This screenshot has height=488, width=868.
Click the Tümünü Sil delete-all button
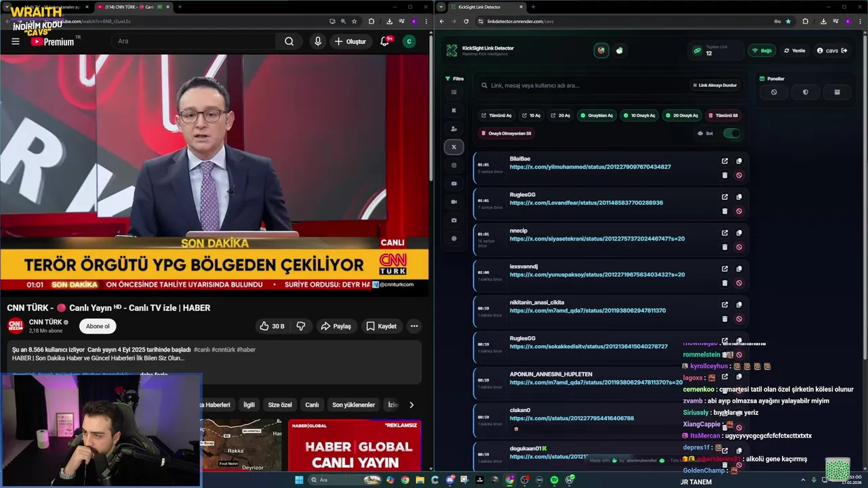(723, 115)
